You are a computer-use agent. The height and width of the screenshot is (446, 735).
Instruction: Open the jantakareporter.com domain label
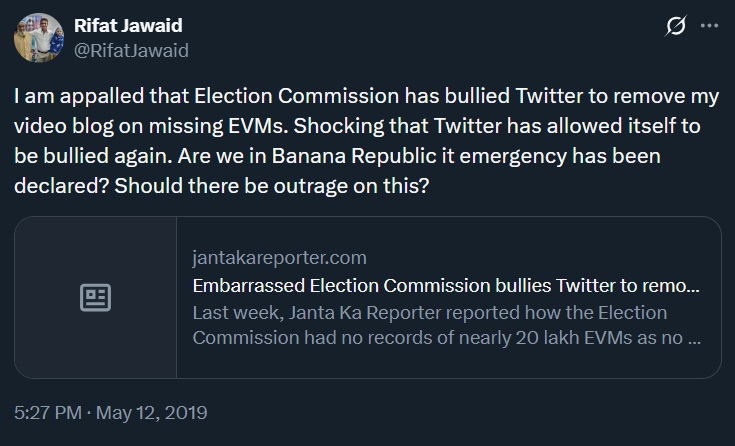[279, 258]
